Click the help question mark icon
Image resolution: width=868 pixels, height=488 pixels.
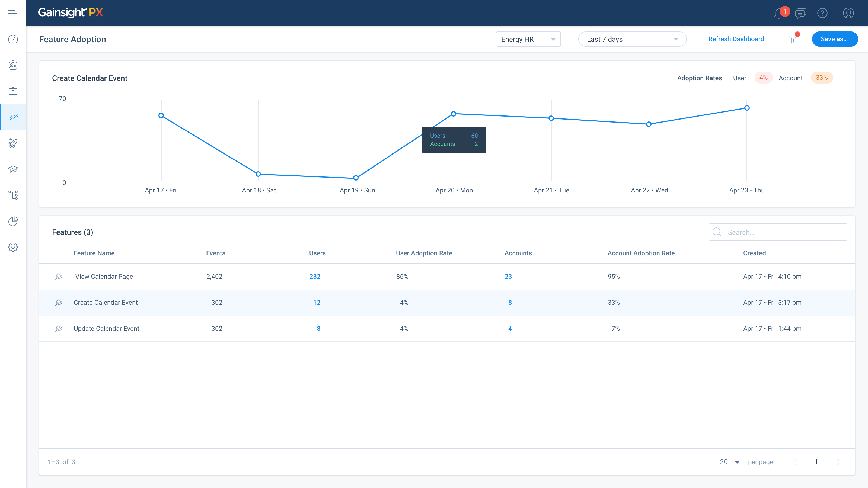[822, 13]
